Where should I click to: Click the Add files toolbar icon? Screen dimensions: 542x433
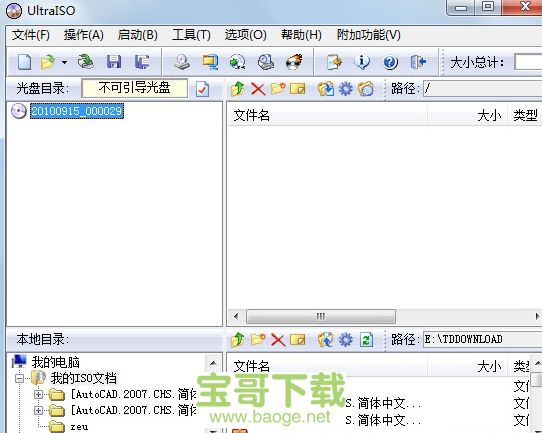[x=334, y=62]
